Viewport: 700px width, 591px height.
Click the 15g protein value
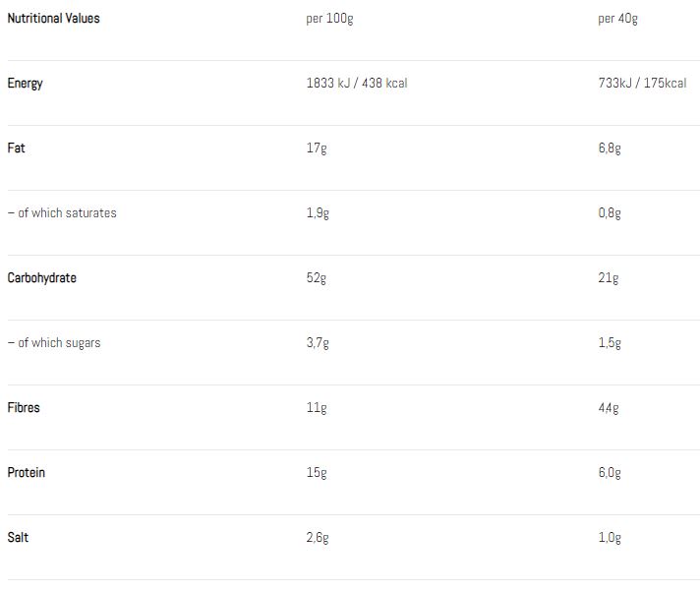point(317,473)
